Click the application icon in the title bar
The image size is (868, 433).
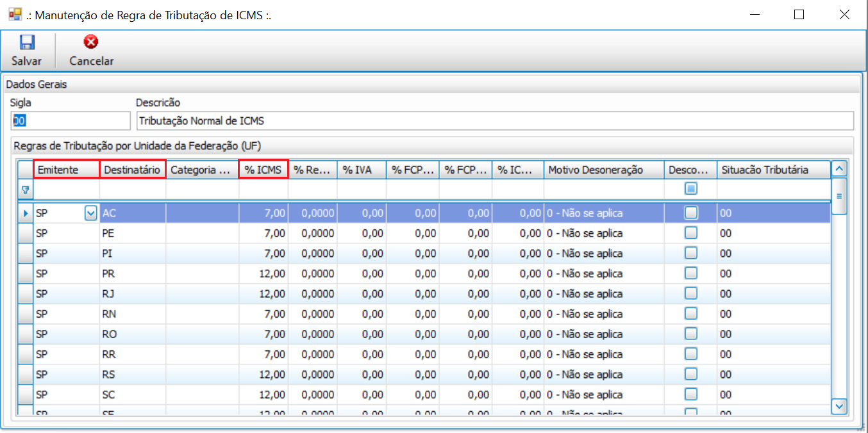15,15
